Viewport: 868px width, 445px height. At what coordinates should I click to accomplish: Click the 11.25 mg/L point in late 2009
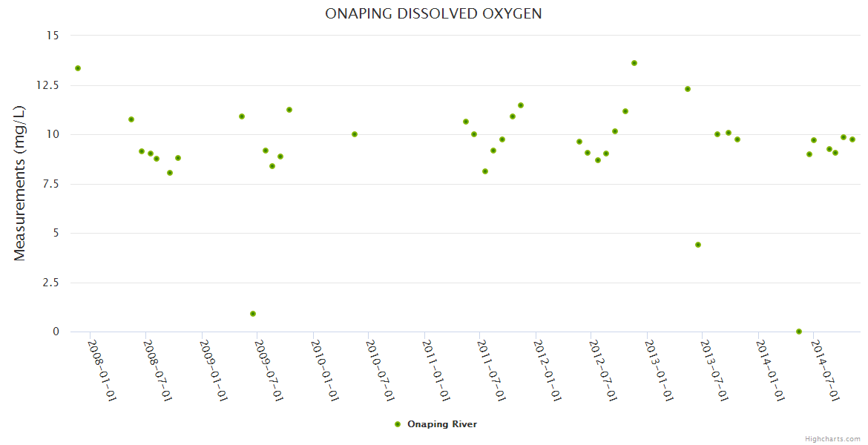coord(289,110)
